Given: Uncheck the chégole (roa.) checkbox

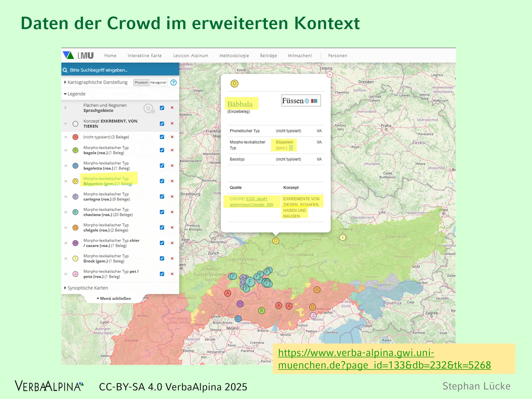Looking at the screenshot, I should click(162, 227).
